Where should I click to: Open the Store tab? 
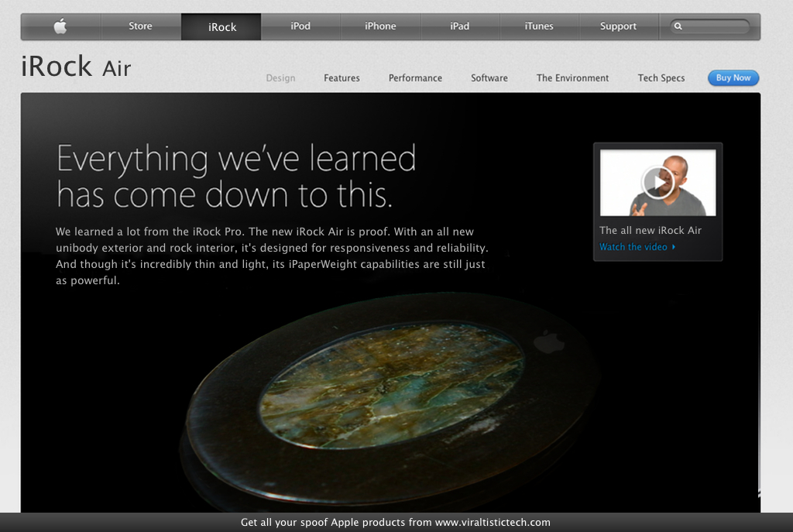pyautogui.click(x=141, y=26)
